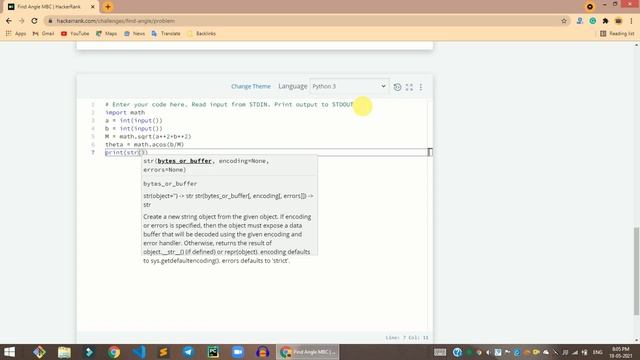Open Telegram from the taskbar
The image size is (640, 360).
(188, 352)
